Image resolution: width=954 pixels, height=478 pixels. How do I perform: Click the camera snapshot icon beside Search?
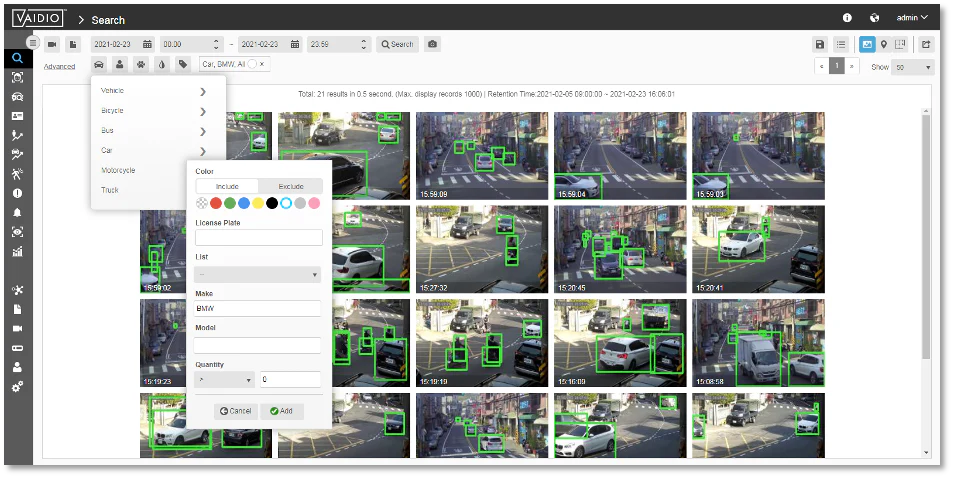432,44
